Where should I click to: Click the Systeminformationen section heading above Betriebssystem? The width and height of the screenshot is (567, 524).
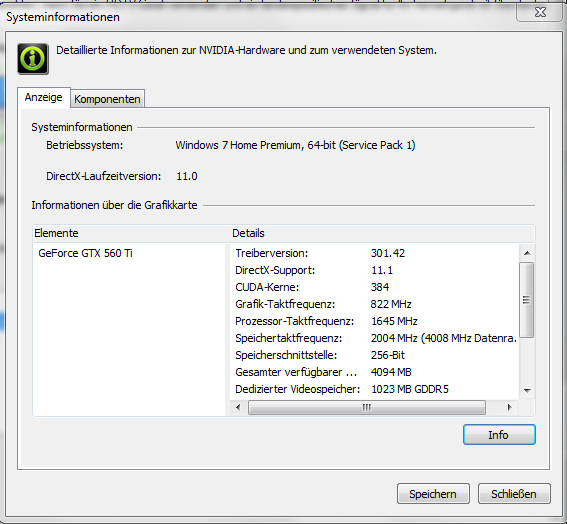(82, 127)
